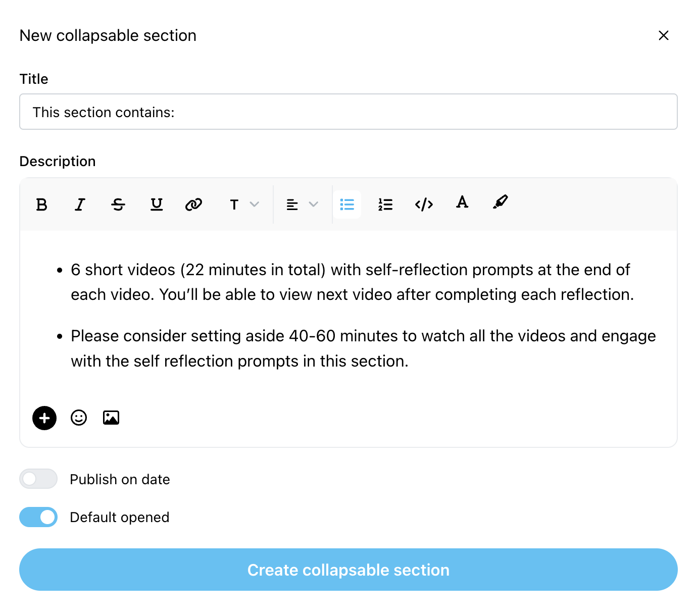Insert a code block
Screen dimensions: 697x616
424,204
